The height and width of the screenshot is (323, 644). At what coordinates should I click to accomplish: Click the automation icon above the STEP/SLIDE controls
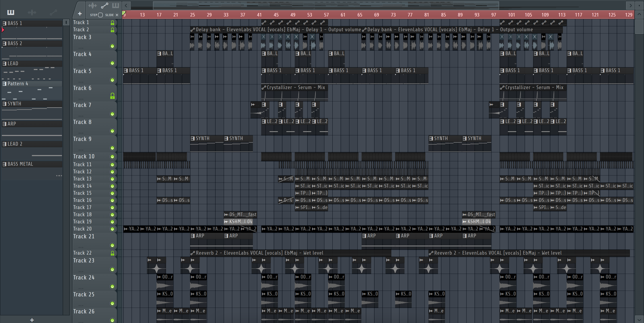tap(104, 5)
